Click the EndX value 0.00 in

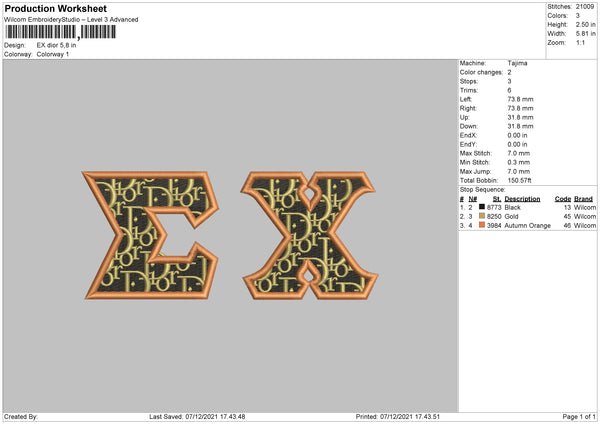coord(517,135)
